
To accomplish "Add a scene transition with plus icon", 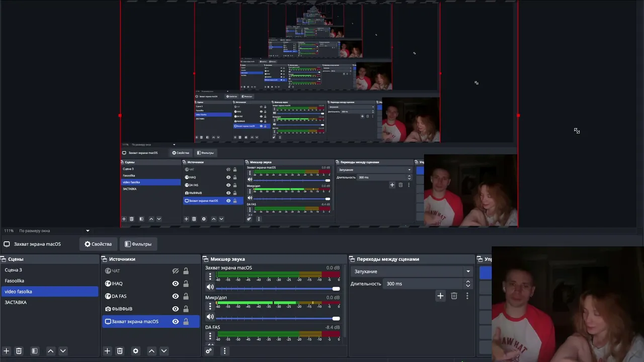I will point(440,296).
